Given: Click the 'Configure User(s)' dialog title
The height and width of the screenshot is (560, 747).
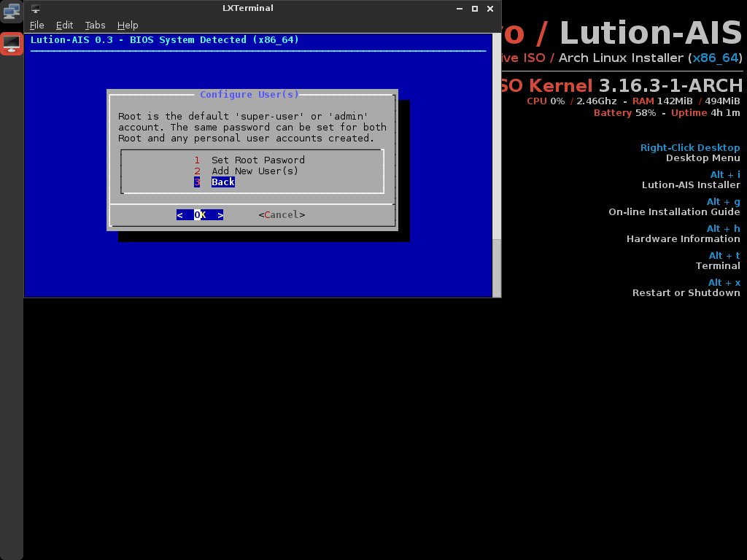Looking at the screenshot, I should (x=249, y=94).
